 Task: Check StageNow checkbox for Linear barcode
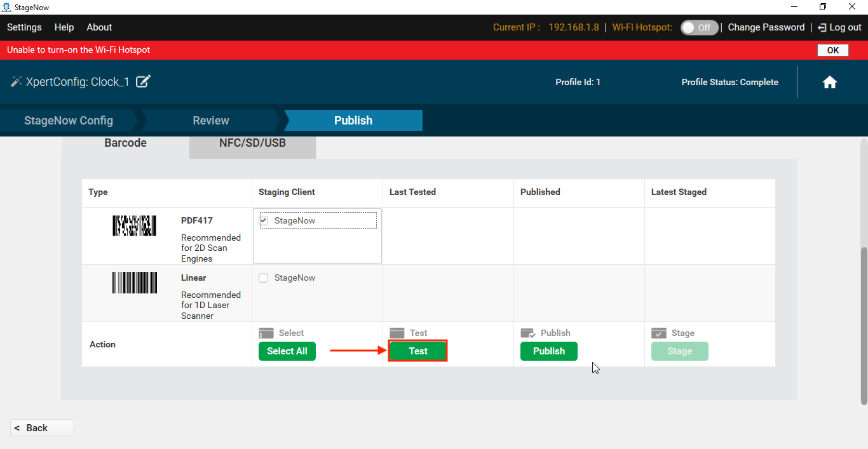[264, 278]
